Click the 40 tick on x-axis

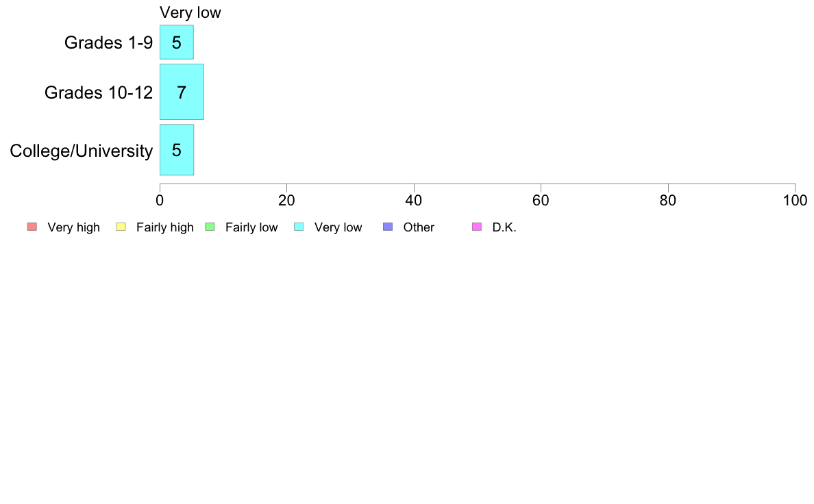(414, 201)
